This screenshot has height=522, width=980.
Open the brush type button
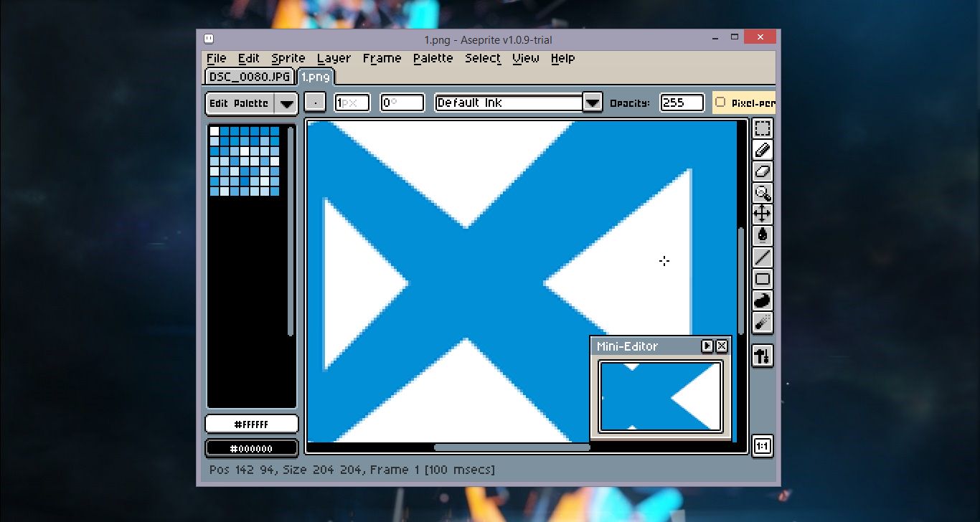pyautogui.click(x=315, y=103)
